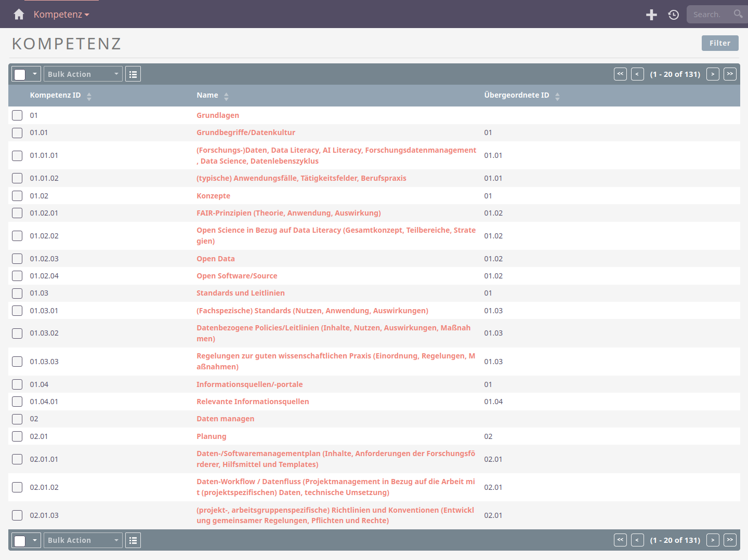The height and width of the screenshot is (560, 748).
Task: Open the bottom Bulk Action dropdown
Action: pos(83,540)
